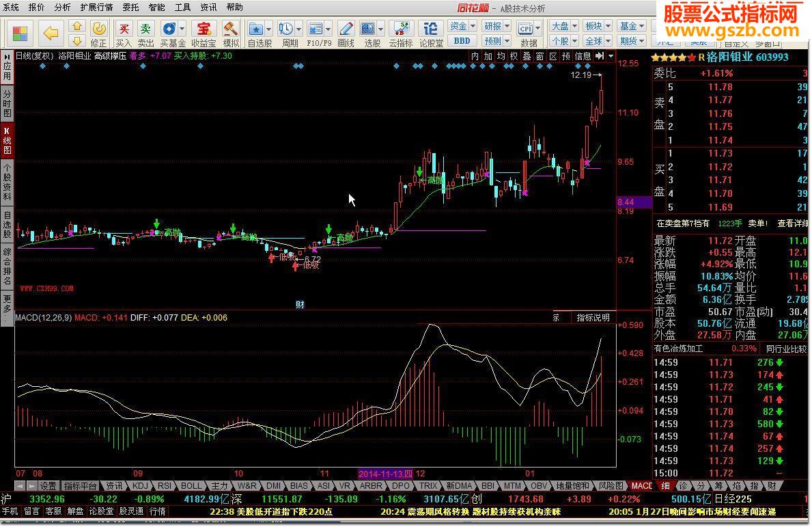Click the 指标平台 button
The height and width of the screenshot is (527, 812).
click(x=80, y=486)
